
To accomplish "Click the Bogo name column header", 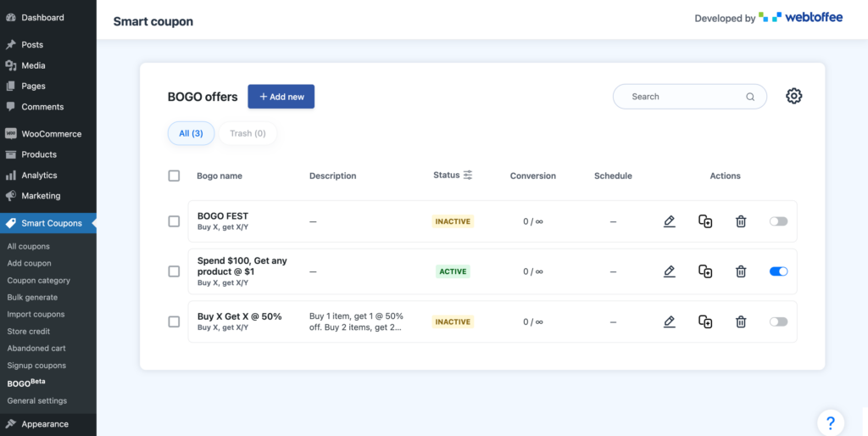I will 220,176.
